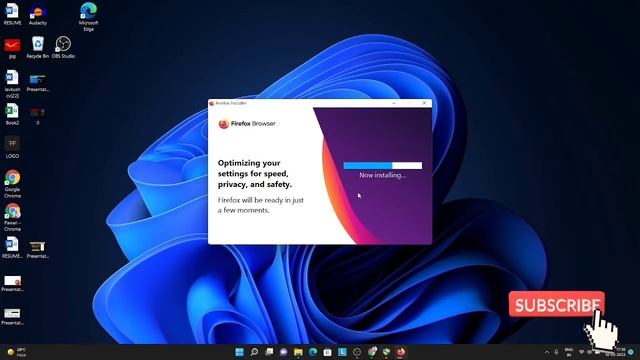Image resolution: width=640 pixels, height=360 pixels.
Task: Select the RESUME... Word file below Pavan Chrome
Action: [x=12, y=247]
